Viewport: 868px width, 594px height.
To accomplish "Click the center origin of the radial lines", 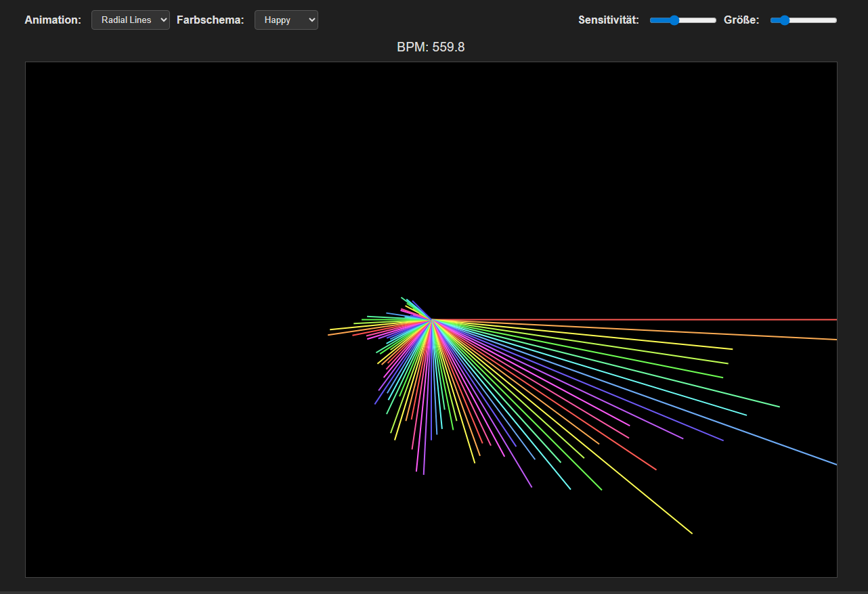I will coord(431,318).
